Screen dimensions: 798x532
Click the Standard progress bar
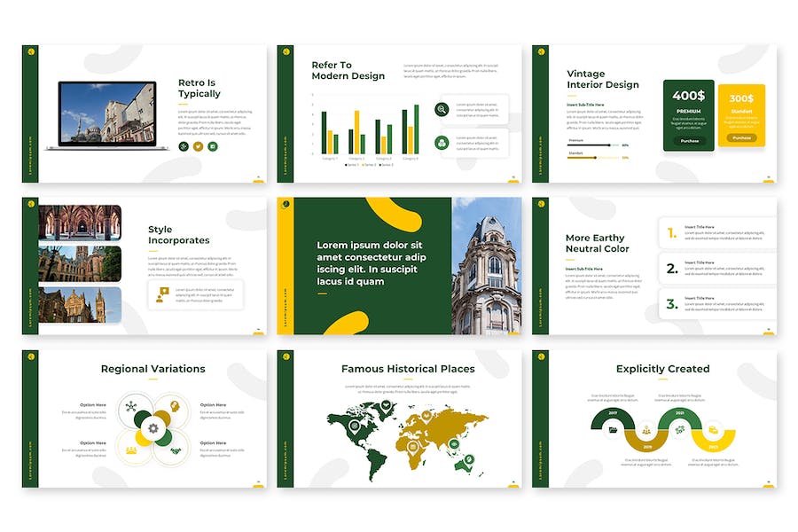[x=593, y=157]
